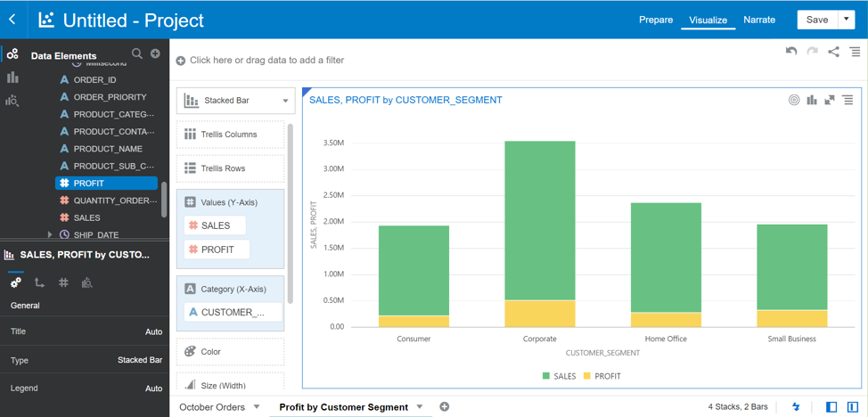Image resolution: width=868 pixels, height=417 pixels.
Task: Switch to the Prepare tab
Action: click(x=656, y=20)
